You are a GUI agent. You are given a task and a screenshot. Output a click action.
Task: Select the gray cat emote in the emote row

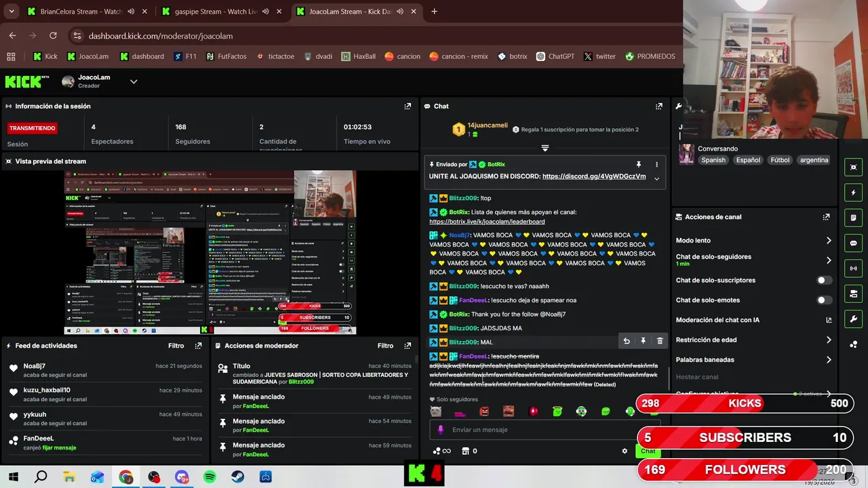[435, 411]
